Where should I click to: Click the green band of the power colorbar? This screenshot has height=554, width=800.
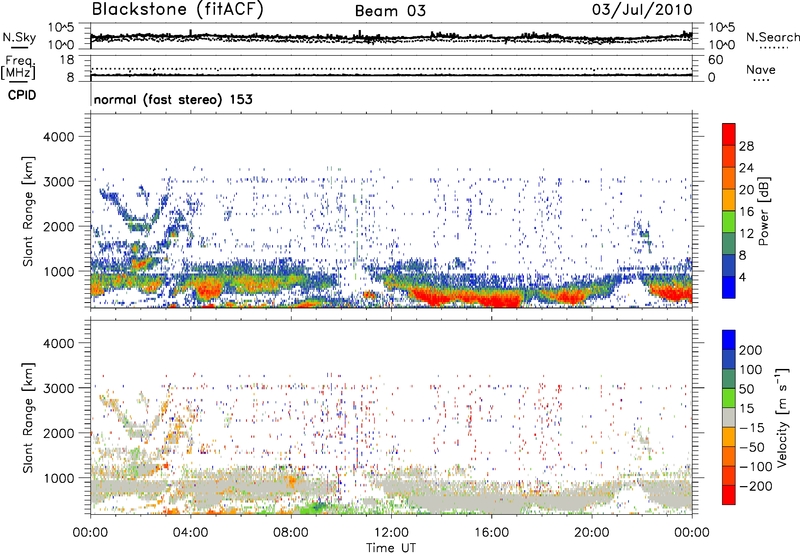pyautogui.click(x=729, y=222)
